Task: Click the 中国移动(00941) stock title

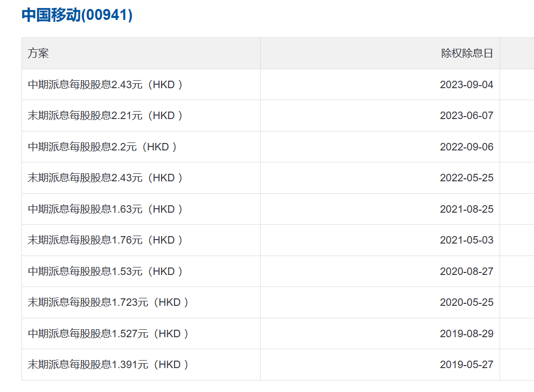Action: [77, 15]
